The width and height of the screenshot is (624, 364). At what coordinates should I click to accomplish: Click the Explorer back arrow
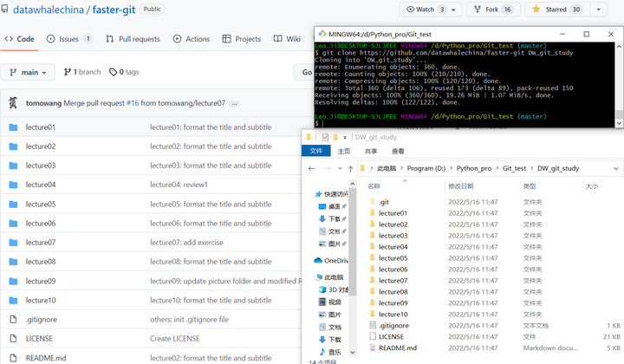pyautogui.click(x=309, y=168)
